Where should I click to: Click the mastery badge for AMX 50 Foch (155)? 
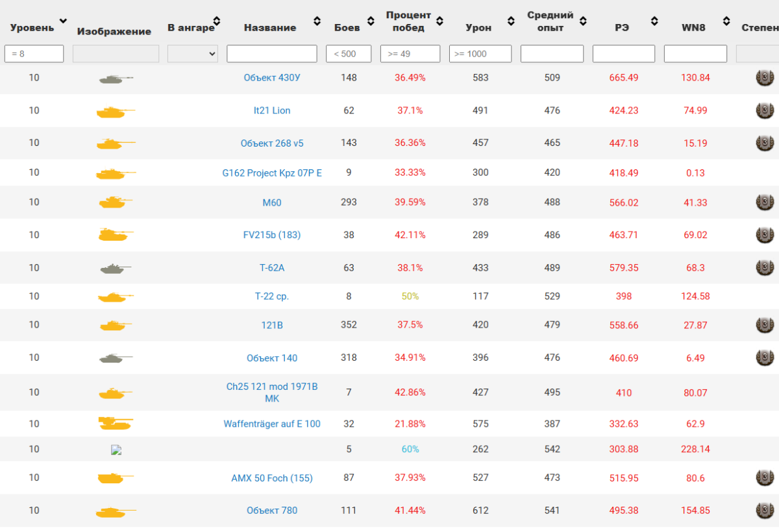pos(765,478)
